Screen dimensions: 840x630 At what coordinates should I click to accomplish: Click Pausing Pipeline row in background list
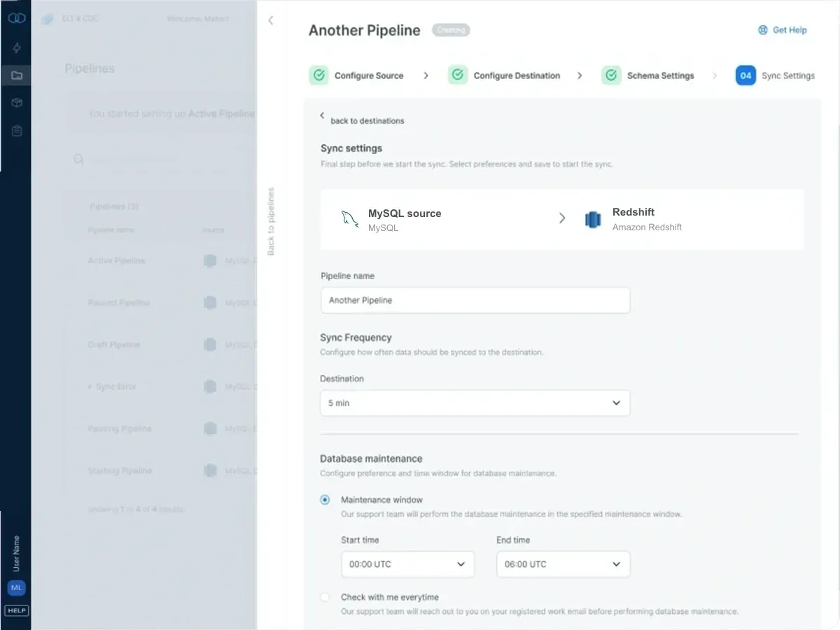coord(161,428)
